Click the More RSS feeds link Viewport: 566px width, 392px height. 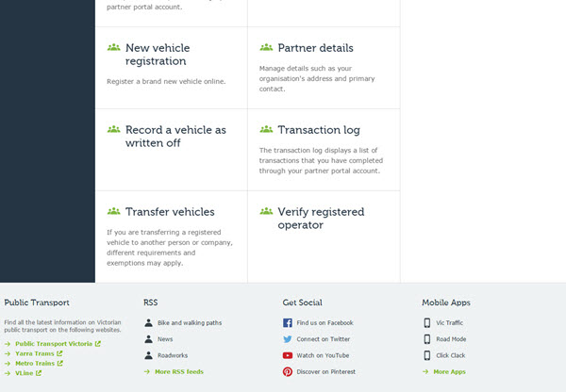click(x=179, y=371)
